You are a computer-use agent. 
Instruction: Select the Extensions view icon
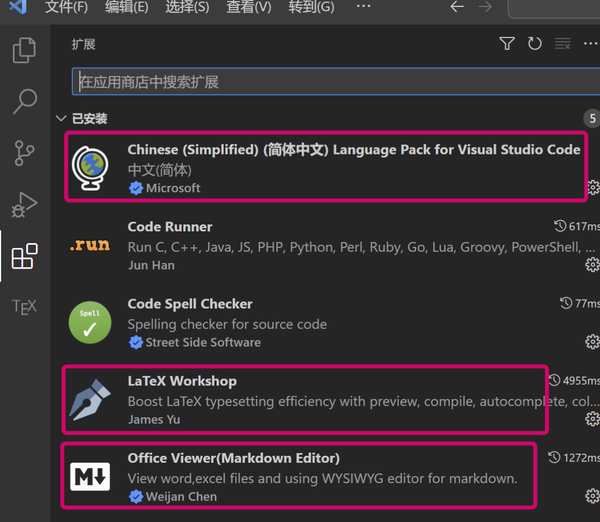(x=24, y=256)
